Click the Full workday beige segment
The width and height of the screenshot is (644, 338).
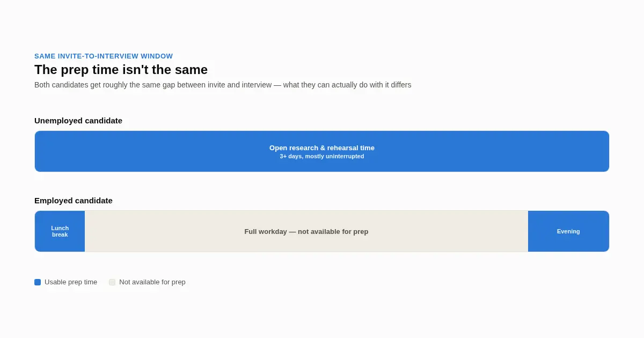[306, 231]
